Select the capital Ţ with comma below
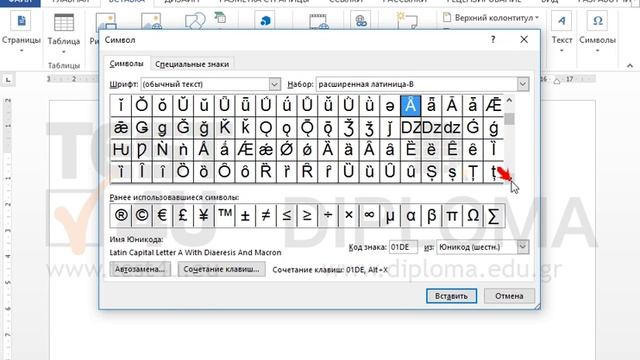 pos(473,172)
